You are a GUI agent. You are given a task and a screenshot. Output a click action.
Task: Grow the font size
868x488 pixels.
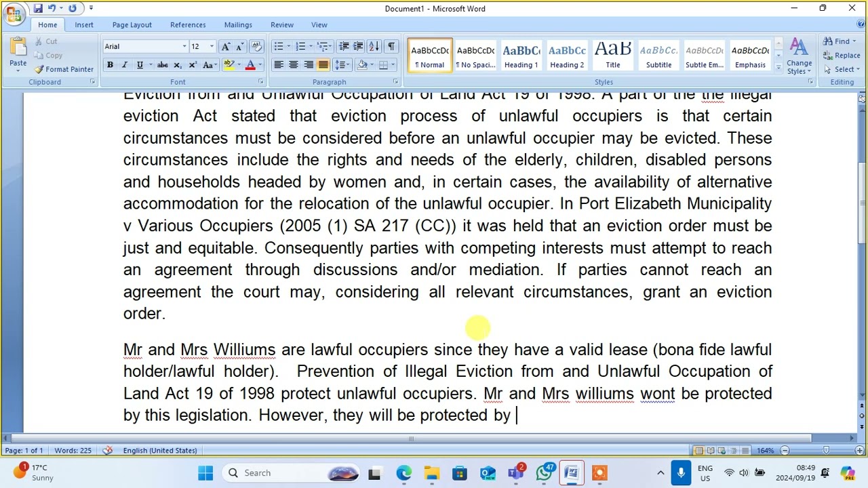(226, 46)
